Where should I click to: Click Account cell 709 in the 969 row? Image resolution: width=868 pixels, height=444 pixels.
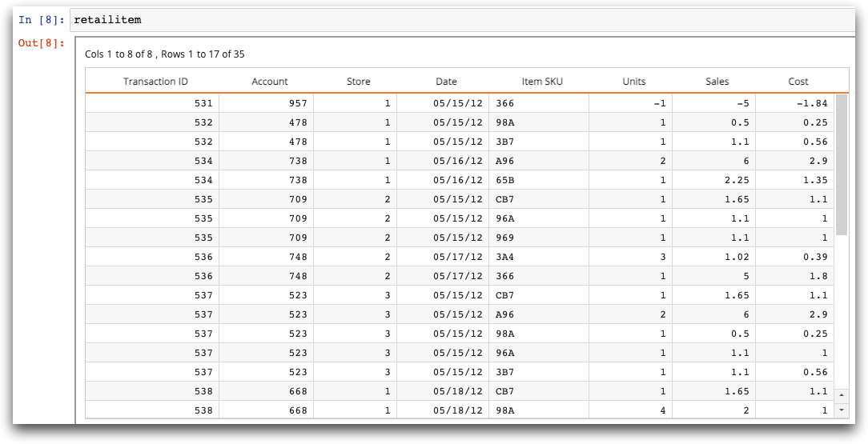coord(267,238)
